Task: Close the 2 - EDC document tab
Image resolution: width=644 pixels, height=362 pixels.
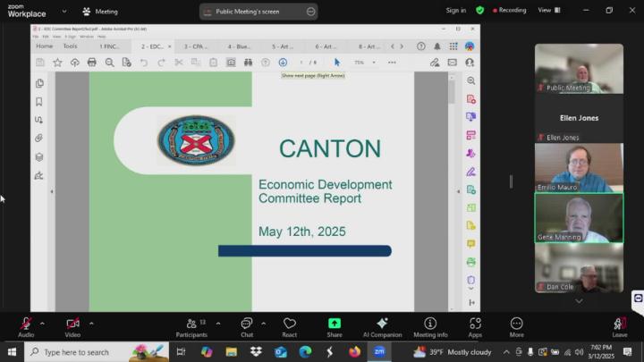Action: (169, 46)
